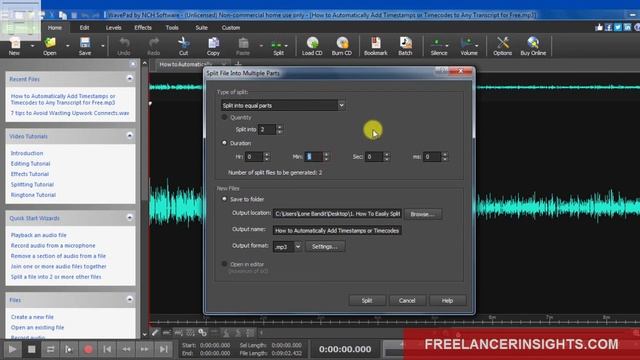
Task: Open the dropdown arrow next to Save
Action: coord(102,46)
